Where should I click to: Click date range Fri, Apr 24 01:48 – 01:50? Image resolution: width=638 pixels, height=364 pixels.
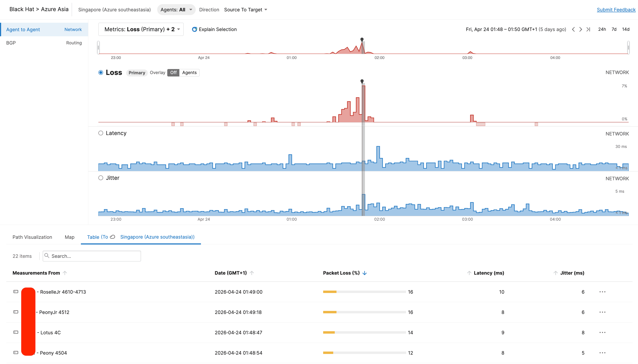516,29
